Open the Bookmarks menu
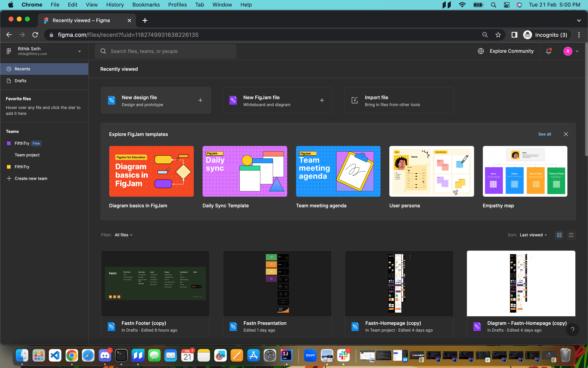The height and width of the screenshot is (368, 588). point(146,5)
